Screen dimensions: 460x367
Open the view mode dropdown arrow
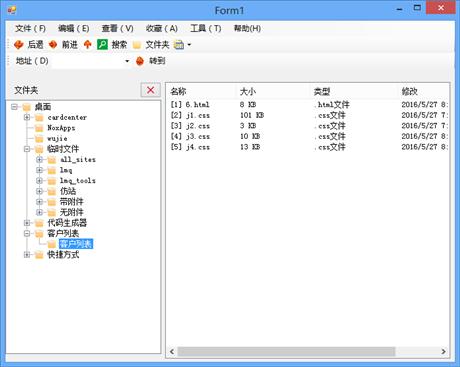[189, 45]
